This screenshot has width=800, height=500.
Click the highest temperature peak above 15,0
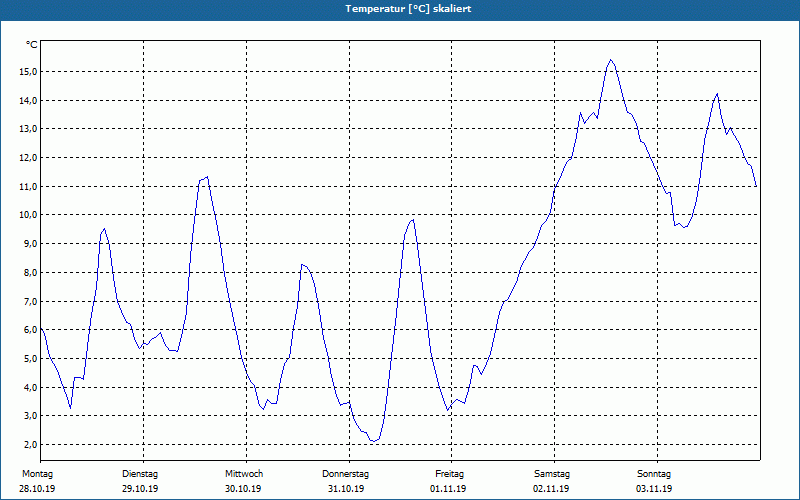[x=611, y=60]
